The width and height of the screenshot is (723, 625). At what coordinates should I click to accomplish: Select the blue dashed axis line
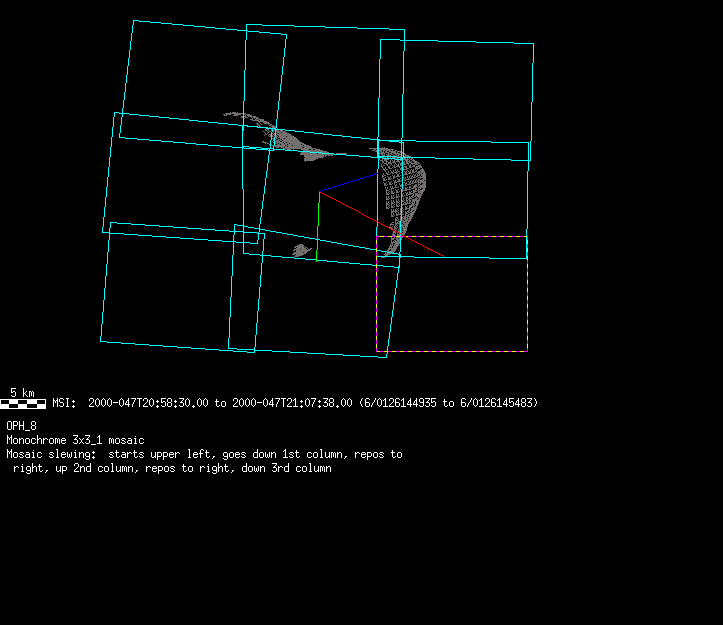pos(348,182)
